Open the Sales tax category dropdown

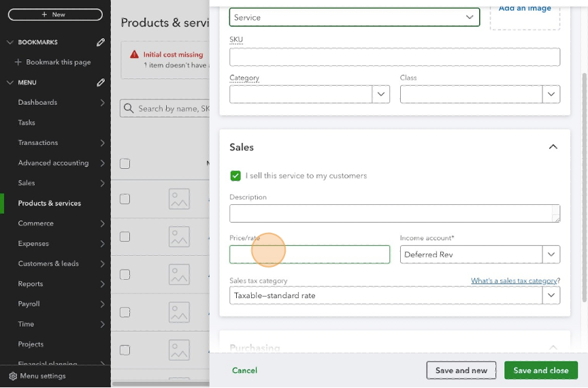(x=551, y=295)
